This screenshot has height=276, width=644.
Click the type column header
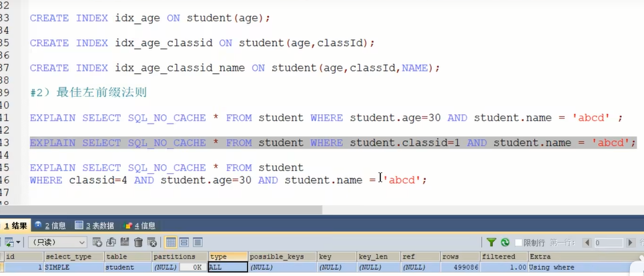[x=228, y=257]
